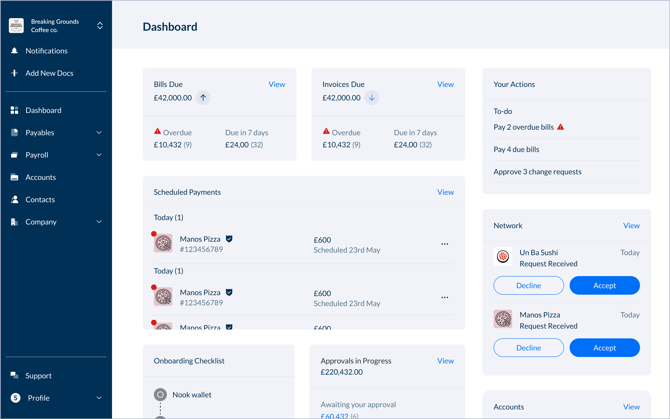Click first Manos Pizza payment thumbnail
This screenshot has width=670, height=419.
[163, 243]
